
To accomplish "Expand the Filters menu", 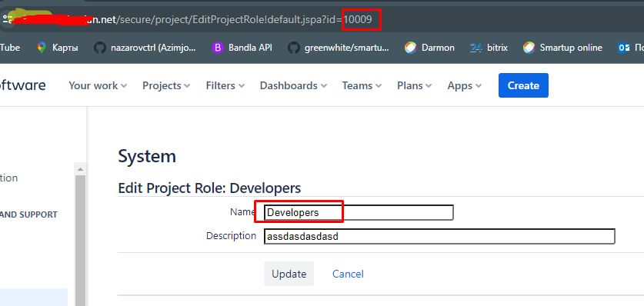I will click(225, 85).
